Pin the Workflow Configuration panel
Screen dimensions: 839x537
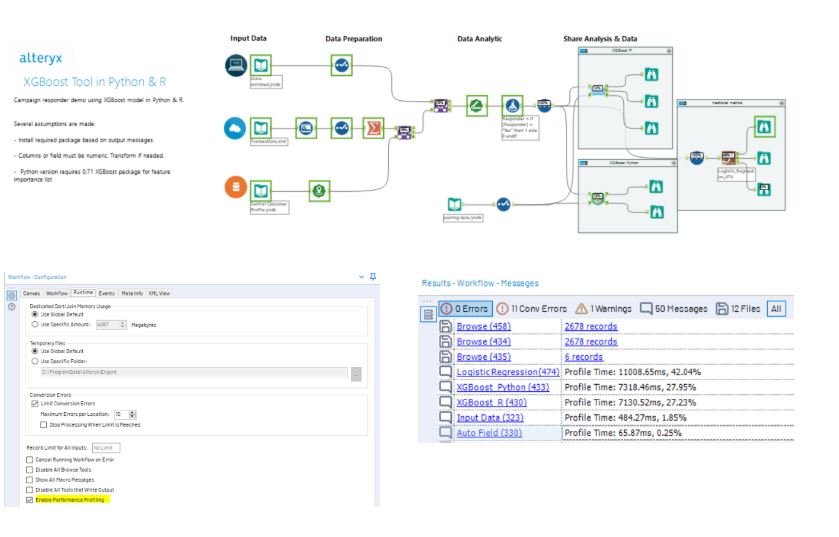click(373, 277)
